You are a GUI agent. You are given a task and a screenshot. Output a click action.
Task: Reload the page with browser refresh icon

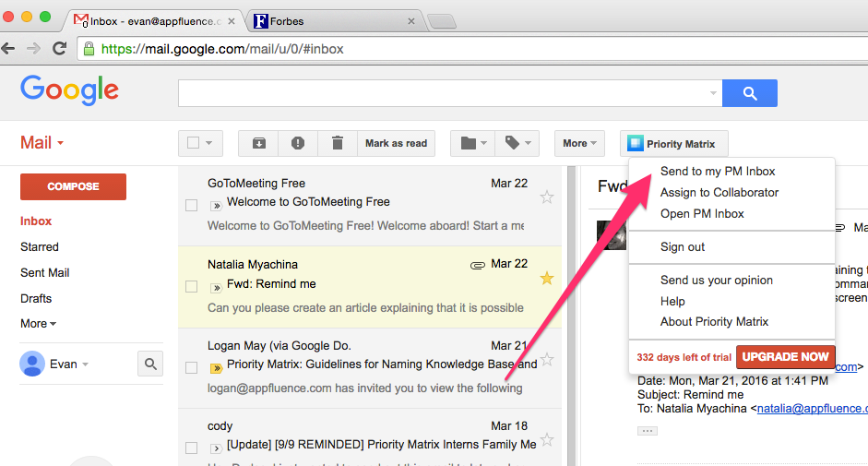(60, 49)
